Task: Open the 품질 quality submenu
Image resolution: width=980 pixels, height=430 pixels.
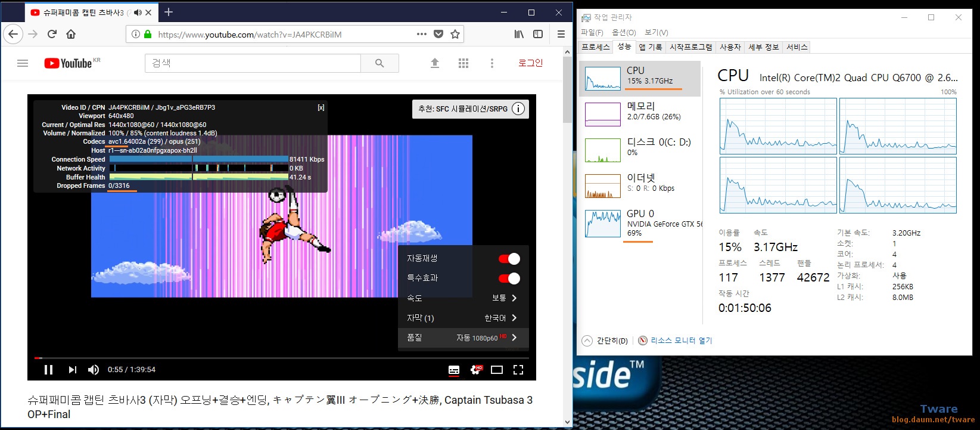Action: [x=463, y=338]
